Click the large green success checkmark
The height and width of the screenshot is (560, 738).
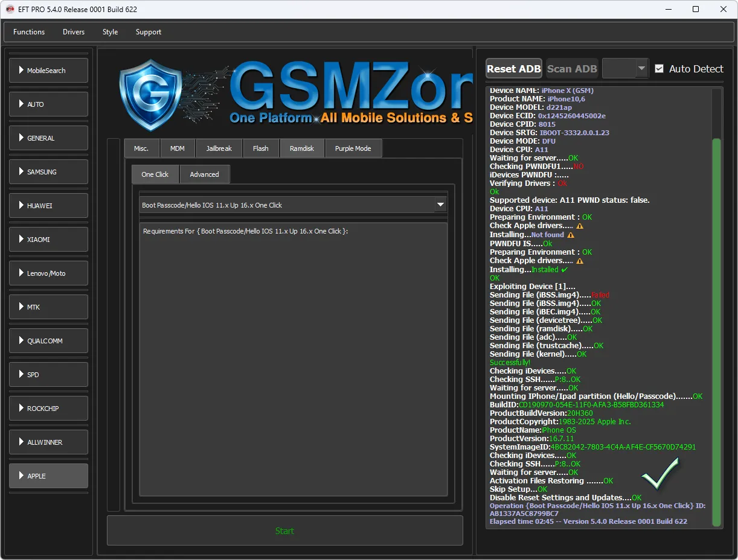pos(660,474)
